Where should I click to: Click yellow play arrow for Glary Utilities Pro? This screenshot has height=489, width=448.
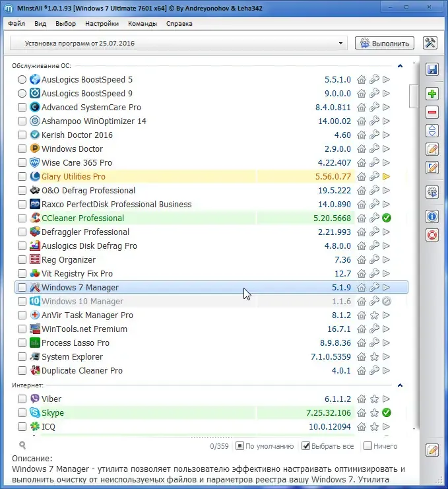click(x=386, y=176)
